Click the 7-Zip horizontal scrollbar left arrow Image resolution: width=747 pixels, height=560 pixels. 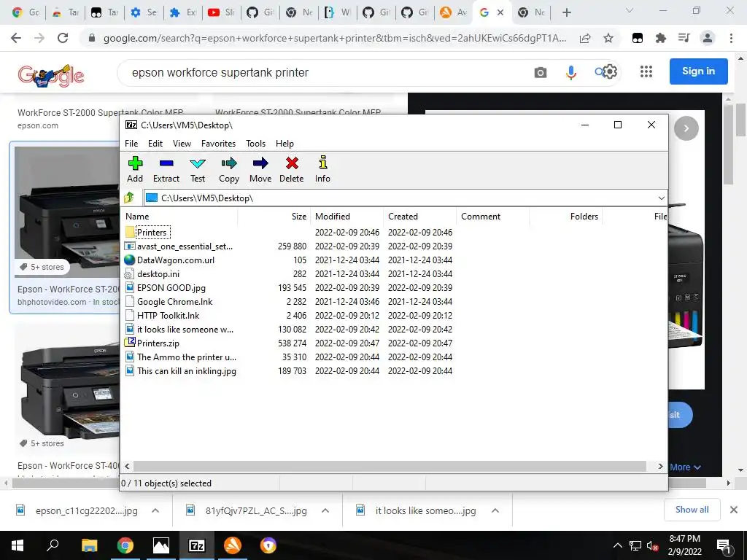(127, 466)
